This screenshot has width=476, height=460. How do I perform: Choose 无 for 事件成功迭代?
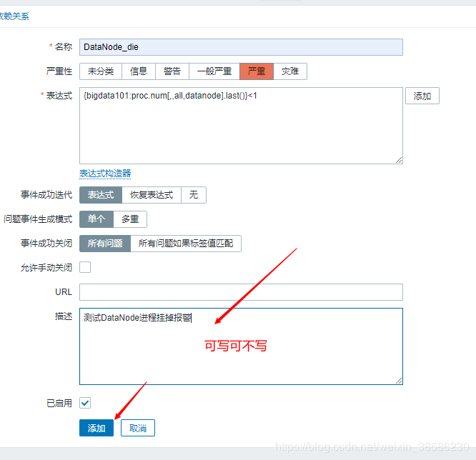click(194, 195)
